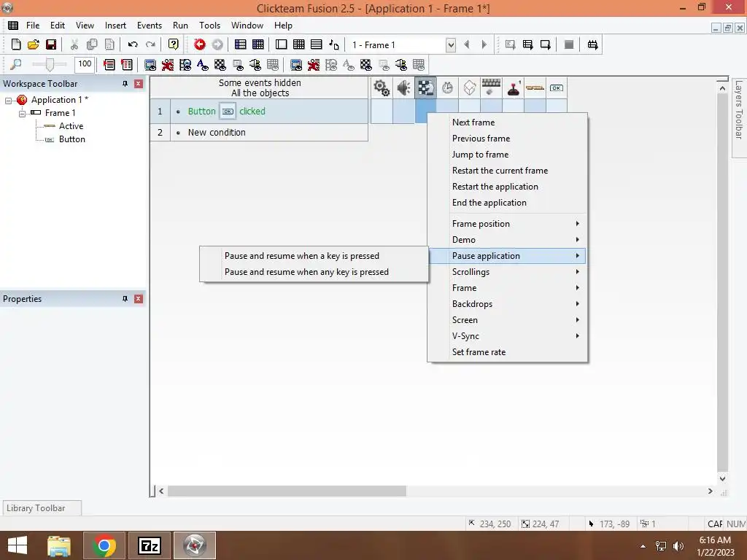Expand the Scrollings submenu
This screenshot has height=560, width=747.
point(508,272)
